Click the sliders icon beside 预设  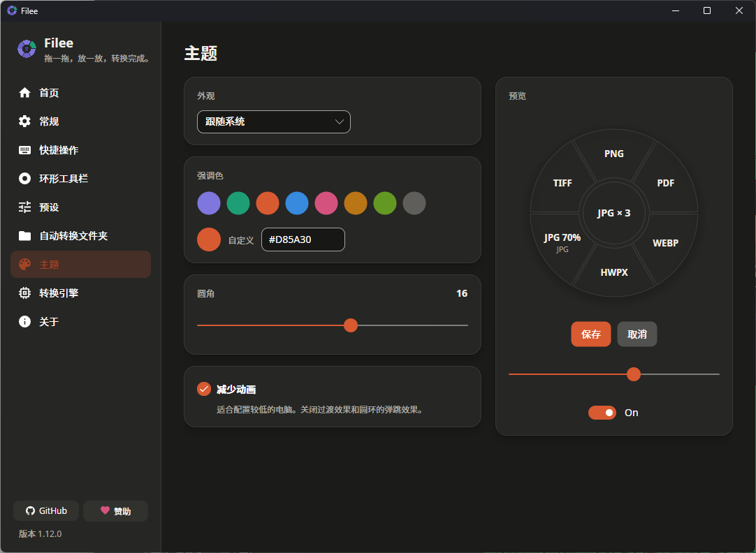[x=24, y=207]
